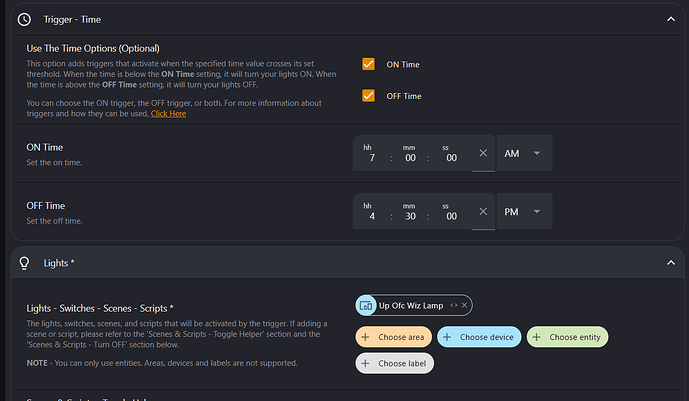Edit the OFF Time hours field
Viewport: 689px width, 401px height.
point(372,216)
